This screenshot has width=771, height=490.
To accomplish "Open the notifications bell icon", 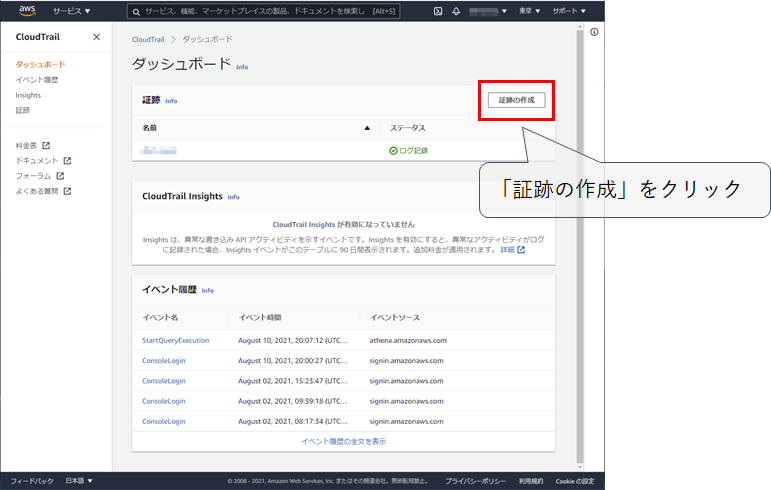I will [x=456, y=11].
